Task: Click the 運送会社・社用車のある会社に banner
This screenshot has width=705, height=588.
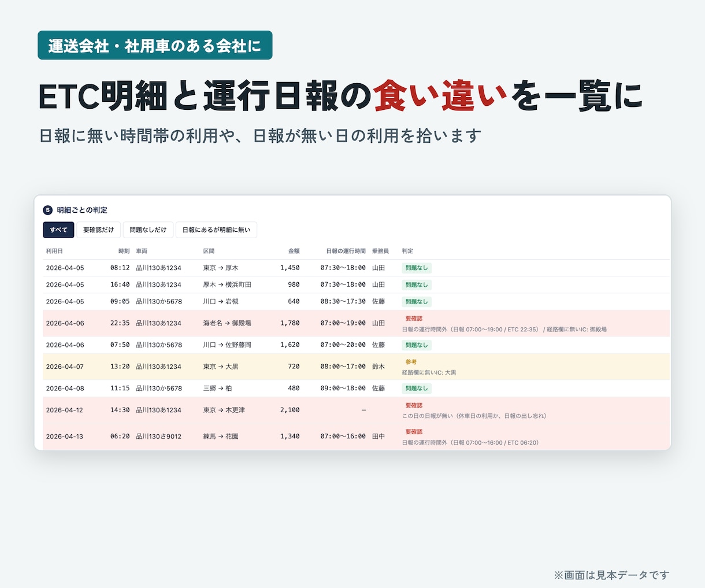Action: (155, 45)
